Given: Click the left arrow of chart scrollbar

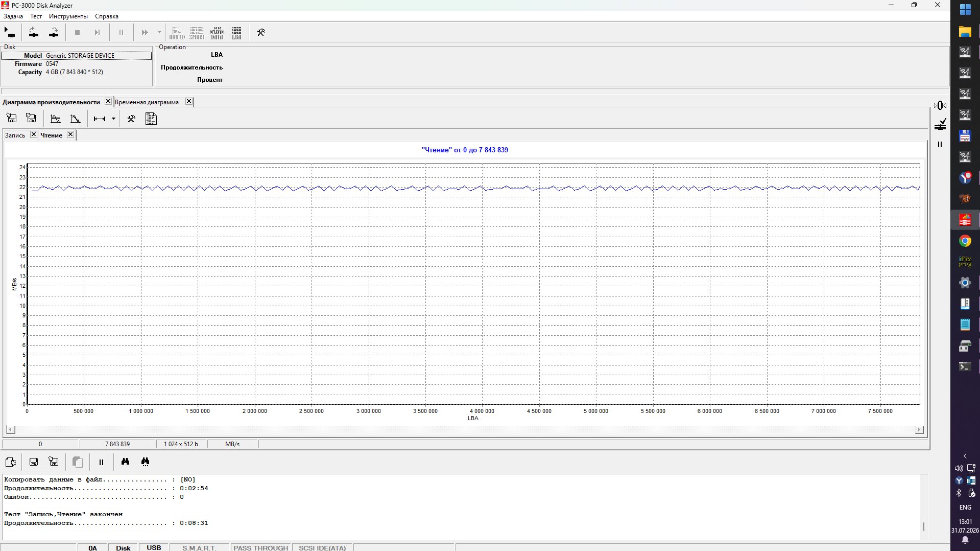Looking at the screenshot, I should pos(11,430).
